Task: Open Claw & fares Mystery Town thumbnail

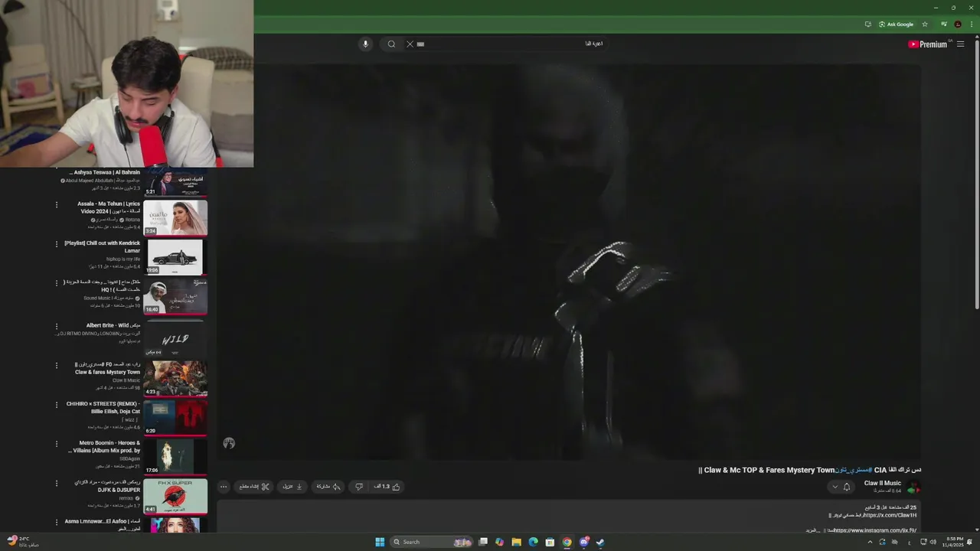Action: (175, 378)
